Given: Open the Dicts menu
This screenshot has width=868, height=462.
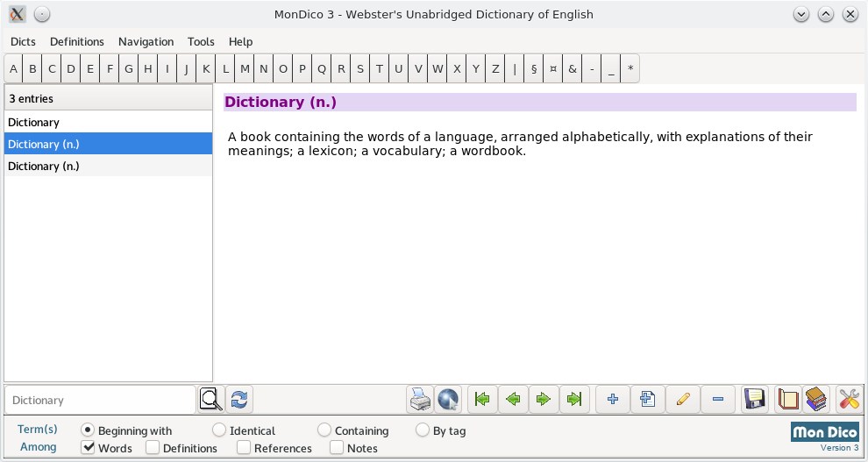Looking at the screenshot, I should pos(24,41).
